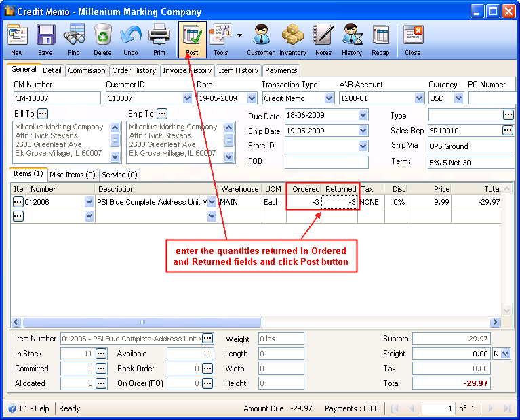The width and height of the screenshot is (520, 420).
Task: Expand the Tools dropdown arrow
Action: tap(239, 35)
